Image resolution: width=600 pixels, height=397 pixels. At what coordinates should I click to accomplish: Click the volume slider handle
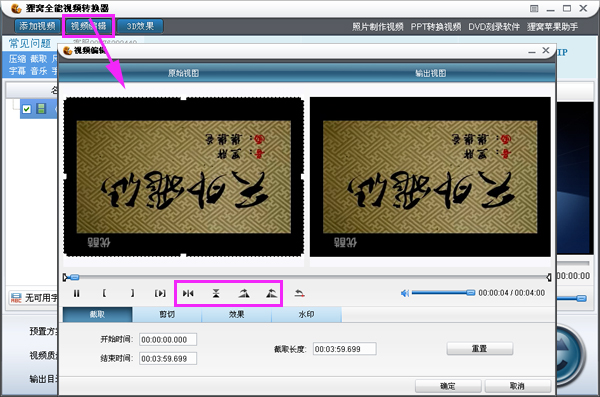click(471, 293)
